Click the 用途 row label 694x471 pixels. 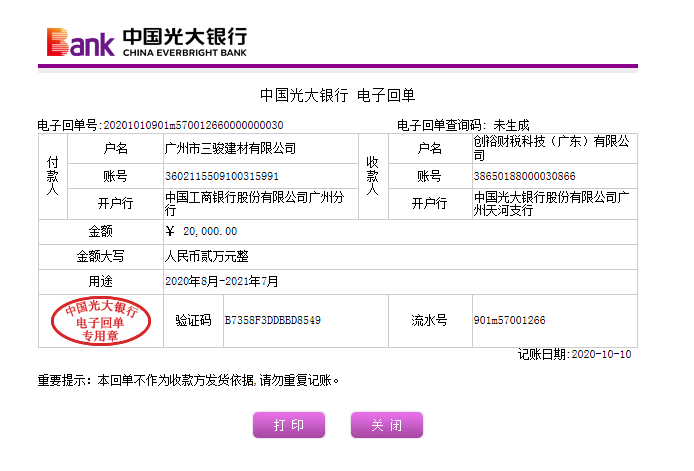tap(100, 281)
